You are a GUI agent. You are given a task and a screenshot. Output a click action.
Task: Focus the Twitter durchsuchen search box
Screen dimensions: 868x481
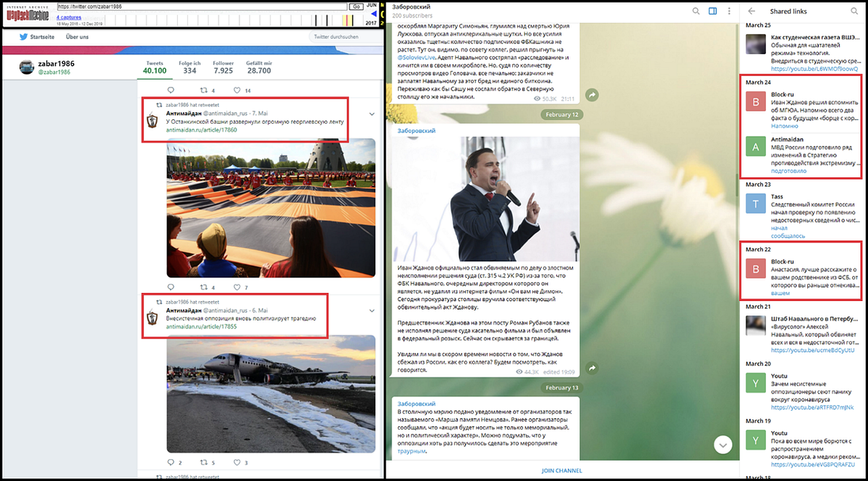tap(345, 36)
